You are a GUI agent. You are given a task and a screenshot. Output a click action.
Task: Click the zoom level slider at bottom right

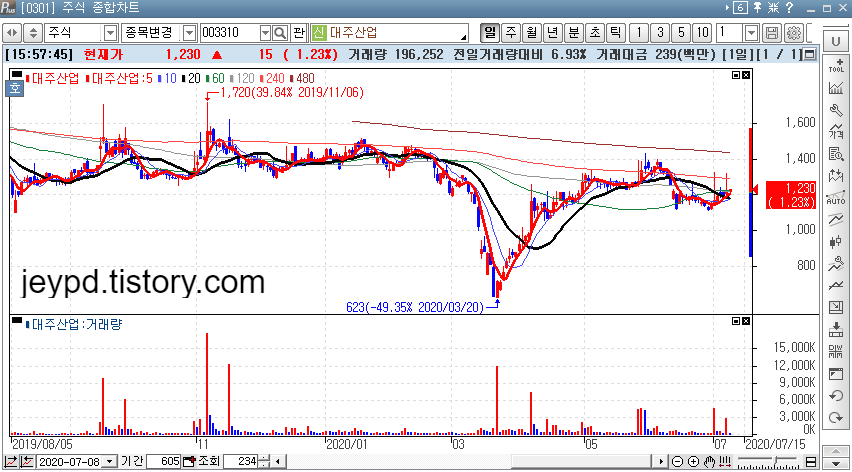[x=768, y=462]
